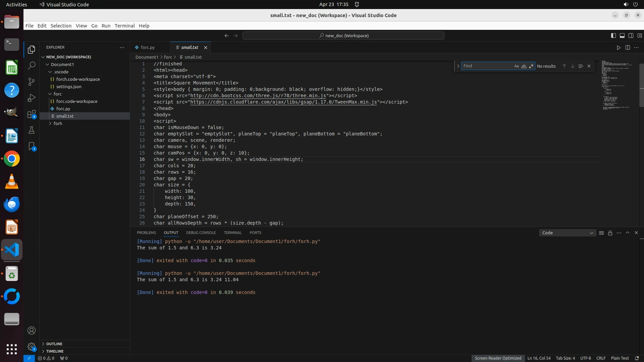Screen dimensions: 644x362
Task: Expand the forh folder
Action: point(58,123)
